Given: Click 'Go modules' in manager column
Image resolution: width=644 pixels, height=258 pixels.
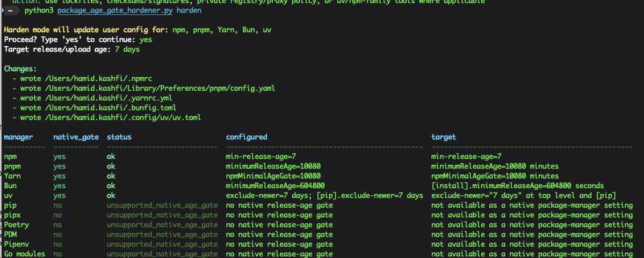Looking at the screenshot, I should click(25, 254).
